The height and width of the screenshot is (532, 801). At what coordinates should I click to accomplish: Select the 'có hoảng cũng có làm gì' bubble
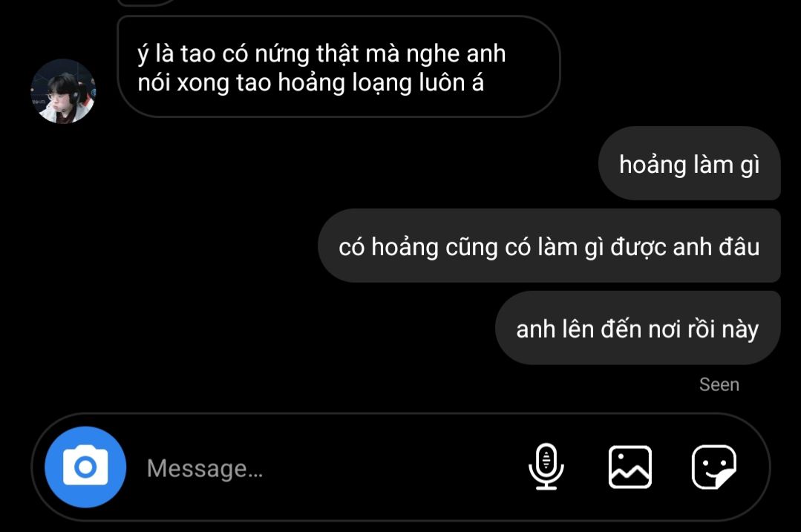549,246
